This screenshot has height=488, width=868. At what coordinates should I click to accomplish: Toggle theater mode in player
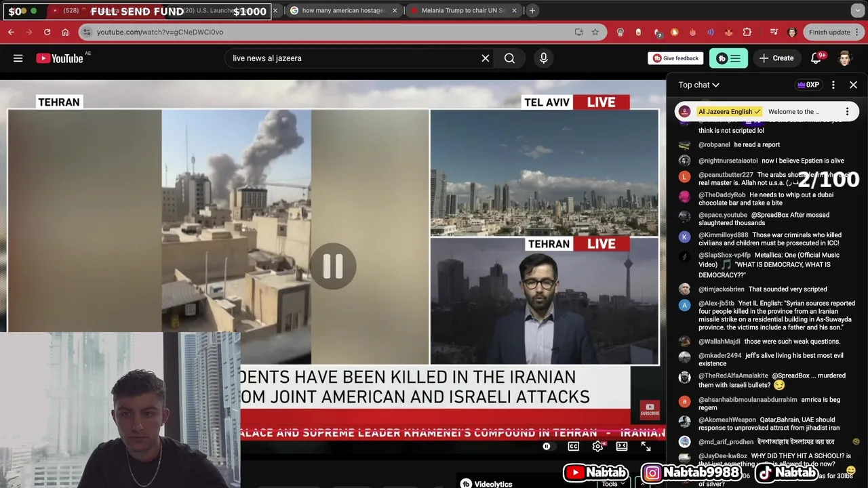pyautogui.click(x=622, y=446)
